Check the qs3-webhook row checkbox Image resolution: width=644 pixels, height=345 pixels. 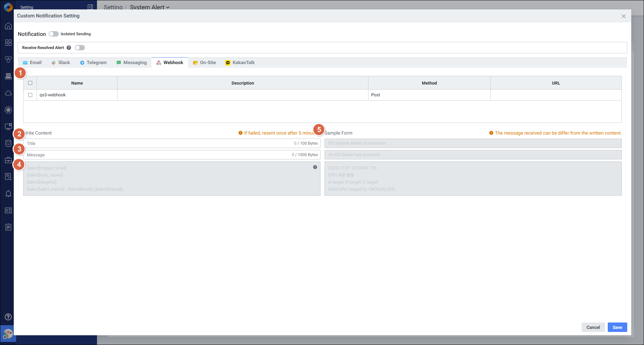click(x=30, y=95)
